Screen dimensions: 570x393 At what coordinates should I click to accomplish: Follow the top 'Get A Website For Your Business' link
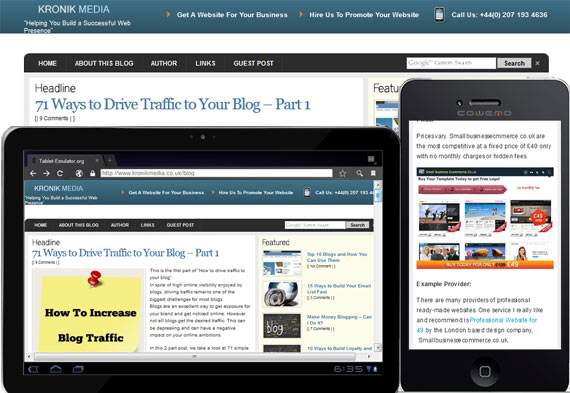coord(232,15)
